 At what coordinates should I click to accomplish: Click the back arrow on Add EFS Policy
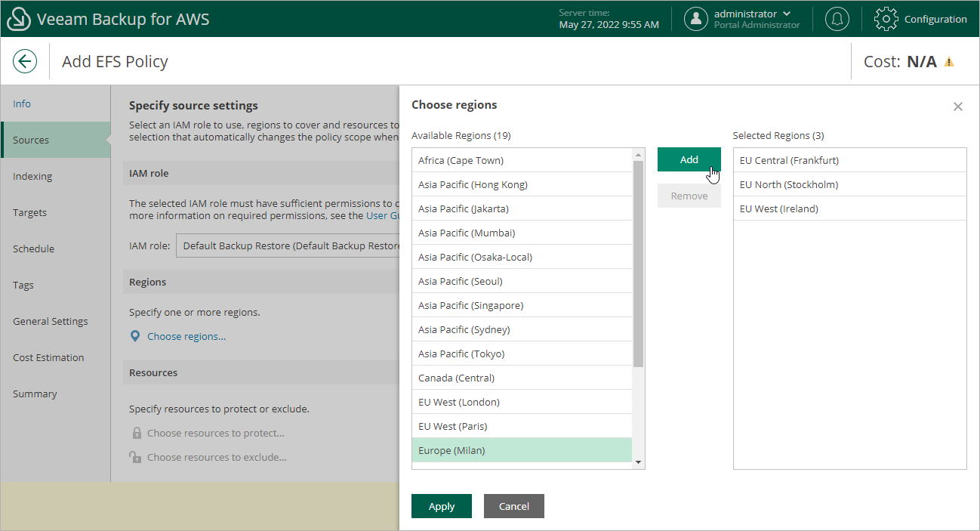tap(24, 60)
